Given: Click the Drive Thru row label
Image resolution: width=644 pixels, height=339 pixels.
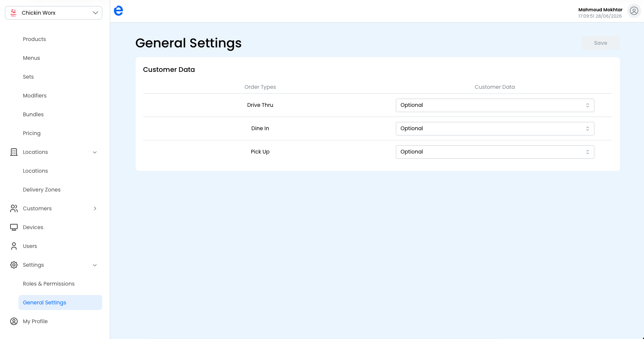Looking at the screenshot, I should click(260, 105).
